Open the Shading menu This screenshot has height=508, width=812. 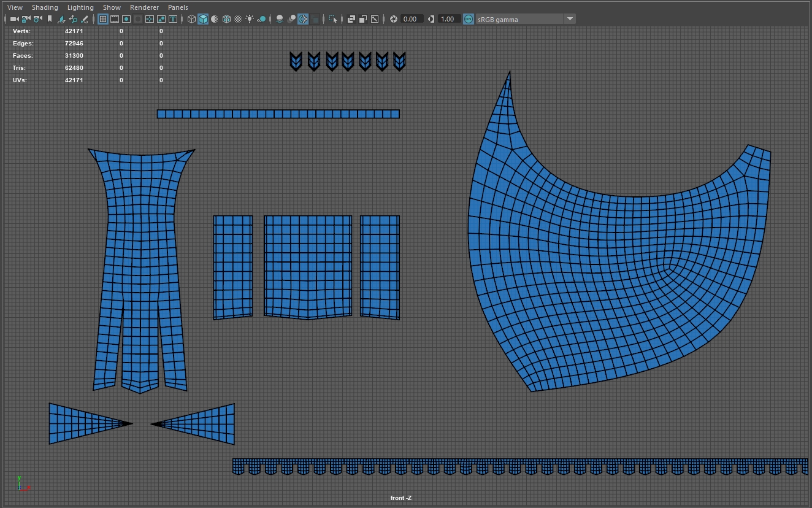coord(45,7)
